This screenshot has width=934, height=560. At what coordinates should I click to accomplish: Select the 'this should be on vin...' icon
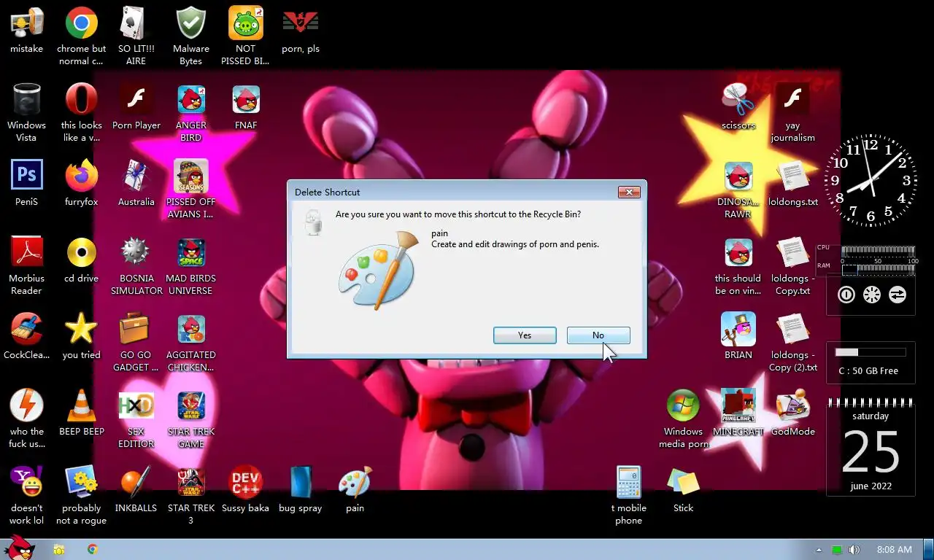pos(738,266)
